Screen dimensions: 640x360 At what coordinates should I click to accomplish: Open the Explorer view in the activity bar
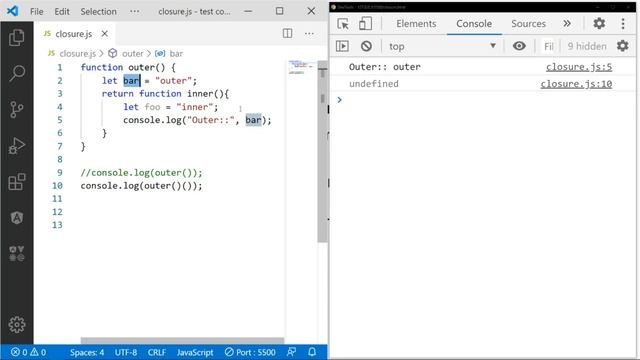pos(17,38)
